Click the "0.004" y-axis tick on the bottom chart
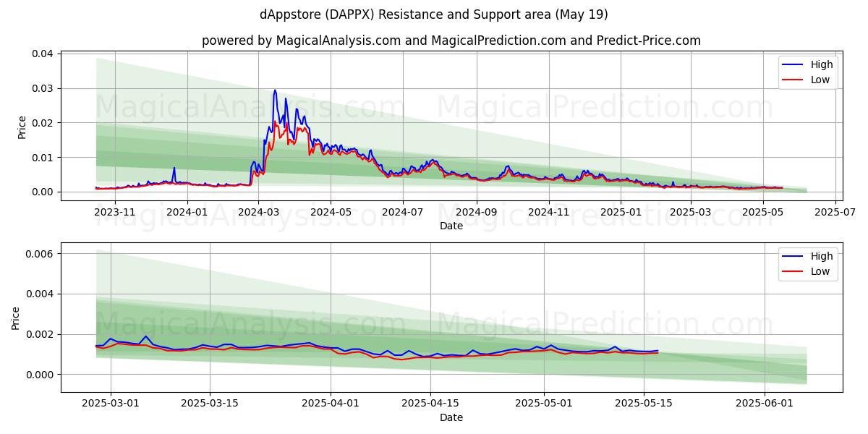Screen dimensions: 868x434 click(39, 294)
